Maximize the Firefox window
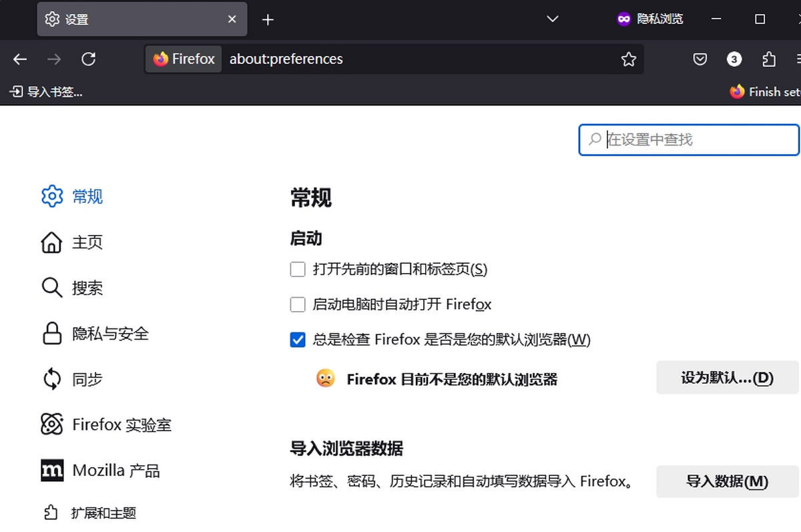 (x=760, y=19)
